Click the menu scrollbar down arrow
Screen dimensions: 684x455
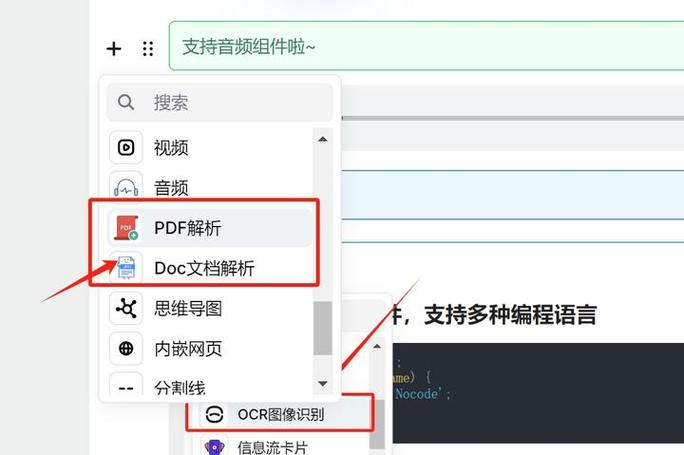click(323, 383)
